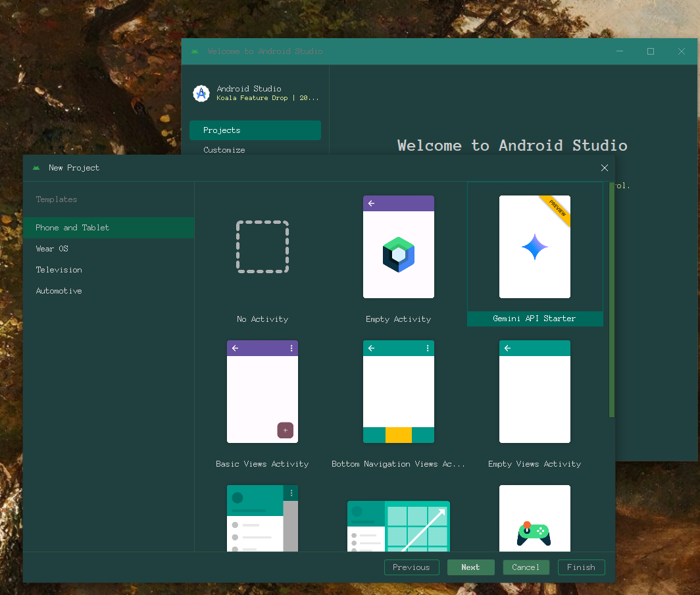The width and height of the screenshot is (700, 595).
Task: Select the game controller activity template
Action: [535, 518]
